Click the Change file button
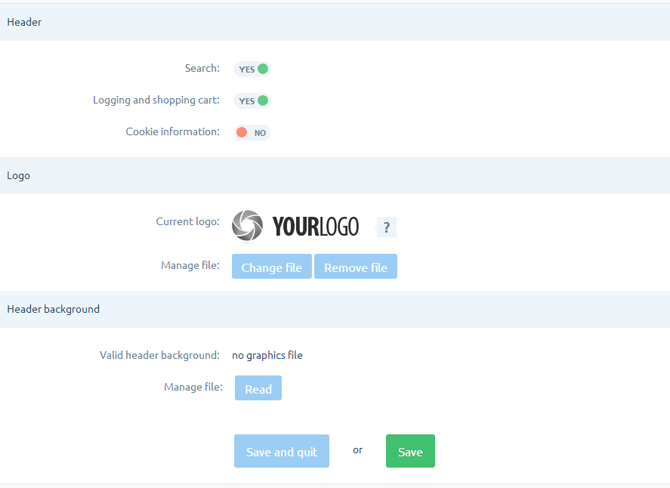Image resolution: width=670 pixels, height=488 pixels. click(x=272, y=267)
